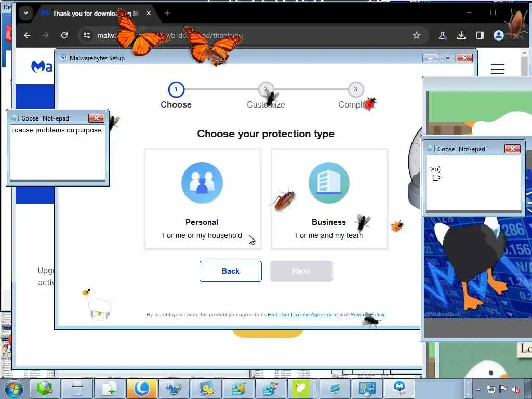Select the 'Thank you for downloading' tab

(x=95, y=13)
